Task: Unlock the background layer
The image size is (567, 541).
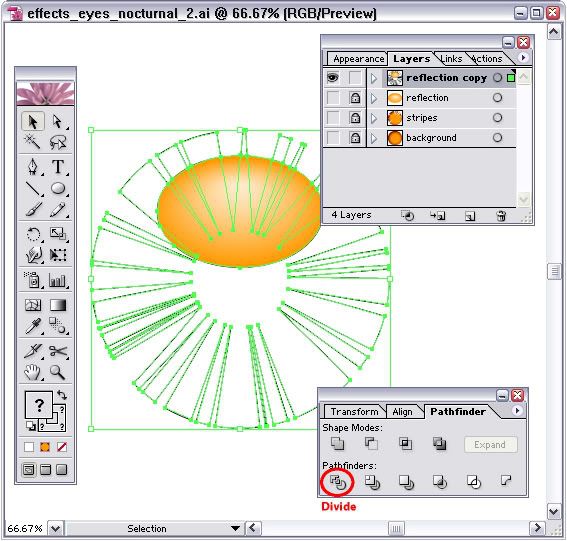Action: [355, 137]
